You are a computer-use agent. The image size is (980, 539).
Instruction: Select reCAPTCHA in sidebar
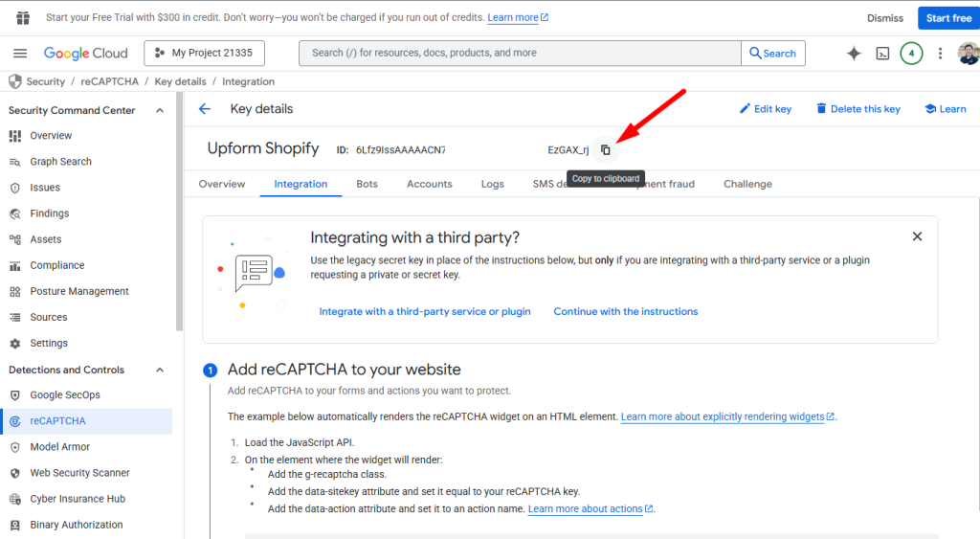[86, 421]
